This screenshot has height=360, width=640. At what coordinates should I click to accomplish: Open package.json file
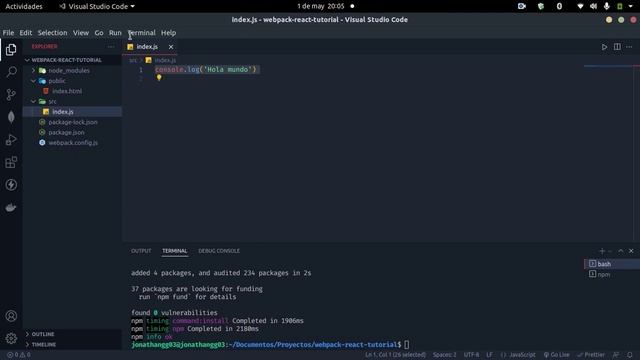pos(66,132)
